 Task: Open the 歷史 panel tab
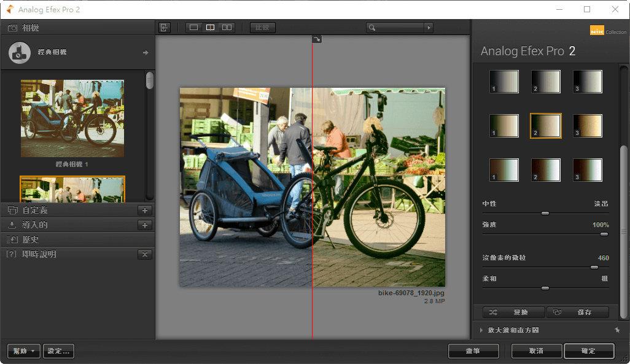31,240
